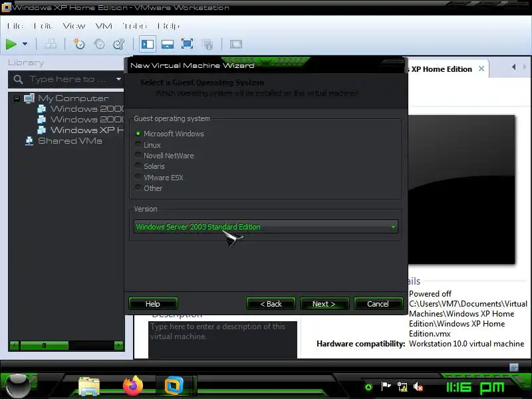Click the Help button in the wizard
The width and height of the screenshot is (532, 399).
[x=153, y=304]
